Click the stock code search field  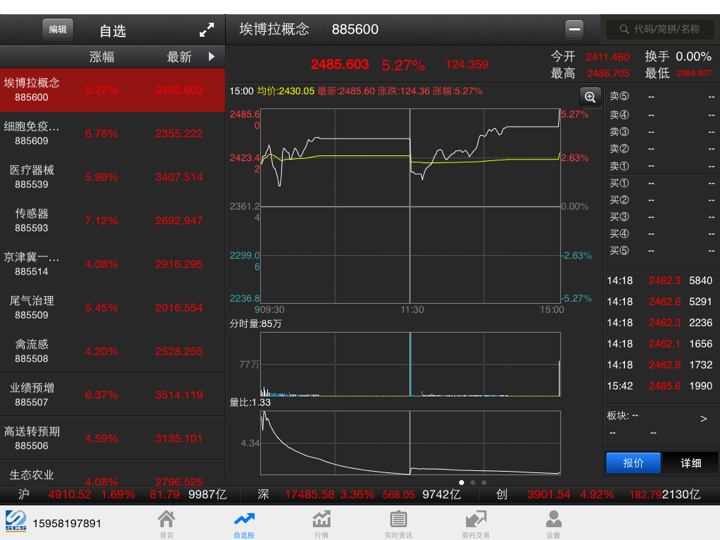click(x=660, y=30)
